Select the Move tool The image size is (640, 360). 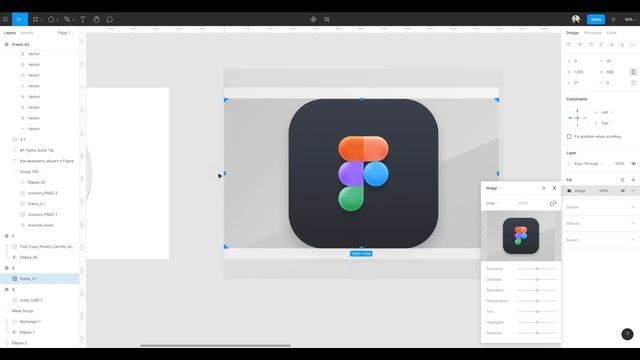tap(18, 19)
